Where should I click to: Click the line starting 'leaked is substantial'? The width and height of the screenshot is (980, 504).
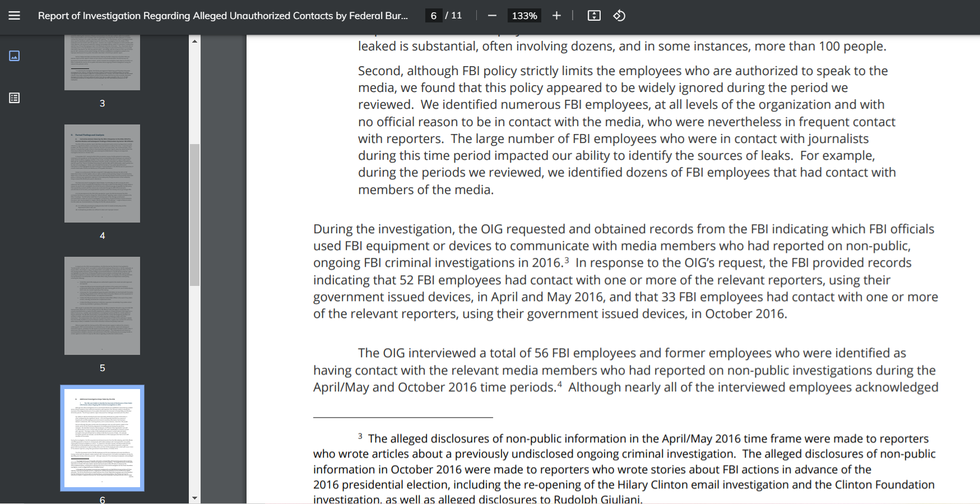[623, 47]
